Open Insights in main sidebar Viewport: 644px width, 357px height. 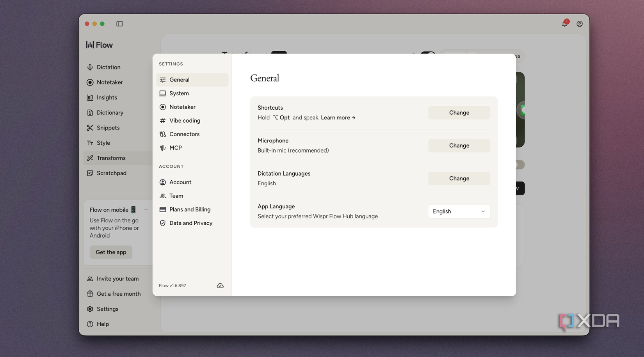click(117, 98)
